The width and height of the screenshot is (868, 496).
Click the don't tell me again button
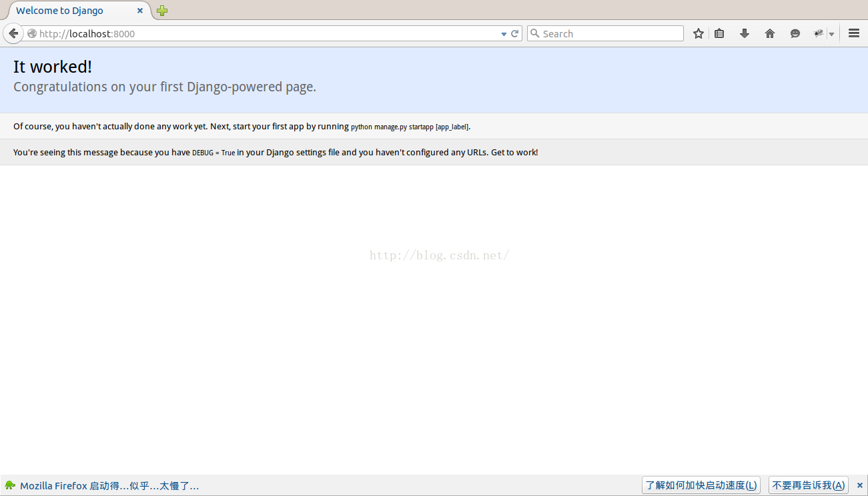pos(809,485)
